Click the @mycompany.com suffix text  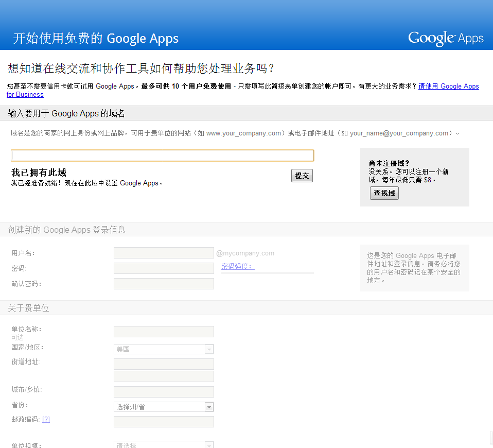click(245, 253)
